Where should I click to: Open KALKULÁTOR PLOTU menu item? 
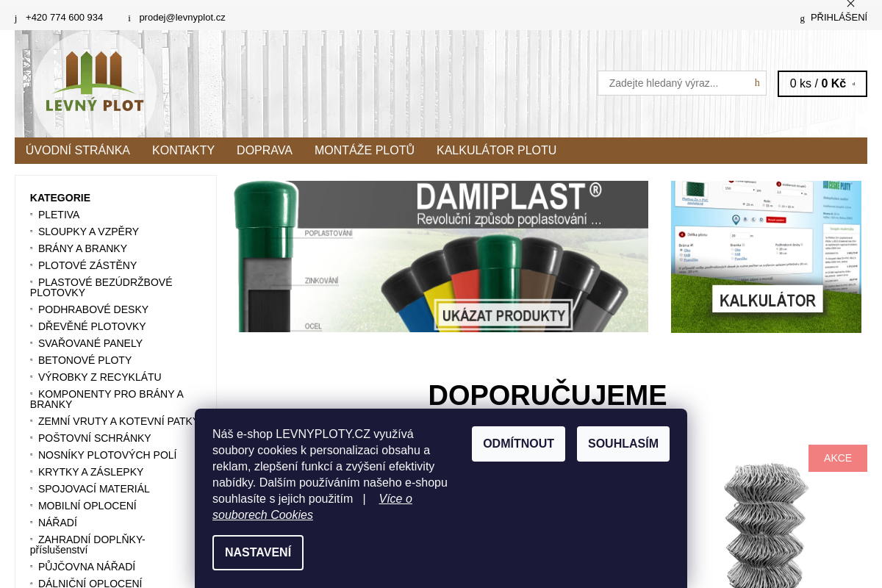(x=496, y=151)
